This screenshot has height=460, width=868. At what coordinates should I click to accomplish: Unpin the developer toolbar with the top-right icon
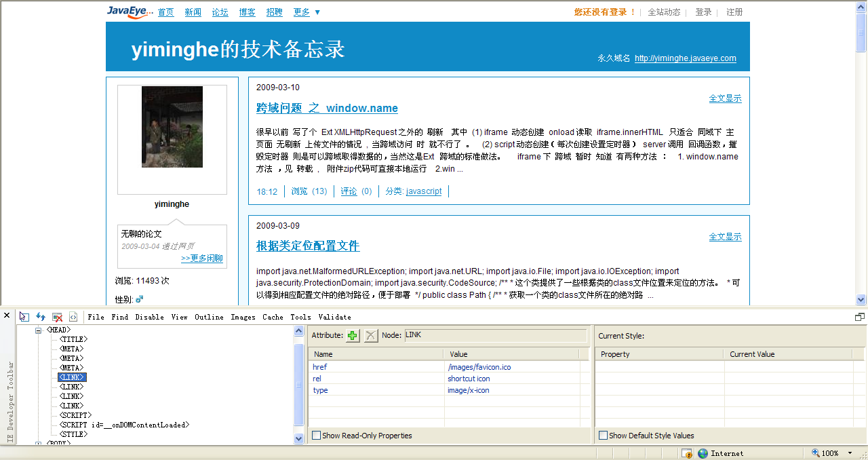(x=859, y=317)
